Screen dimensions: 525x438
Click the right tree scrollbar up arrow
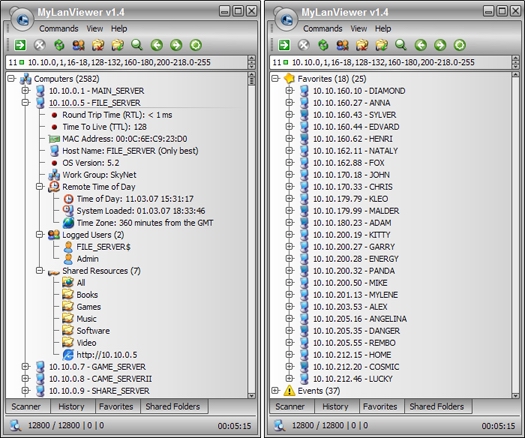pos(516,75)
